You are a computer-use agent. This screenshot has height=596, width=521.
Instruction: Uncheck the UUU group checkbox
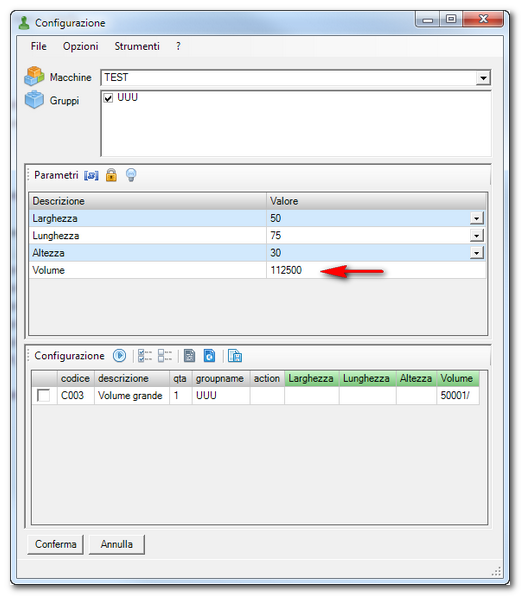tap(108, 98)
